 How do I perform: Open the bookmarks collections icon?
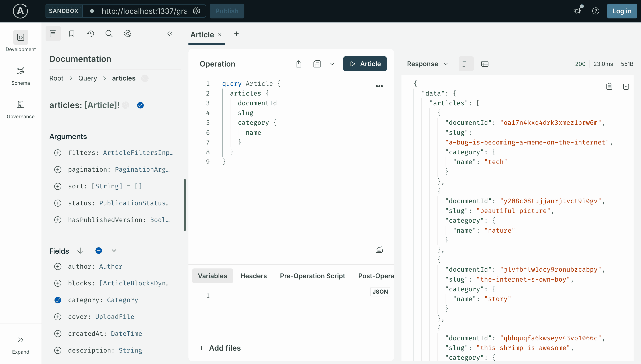71,33
